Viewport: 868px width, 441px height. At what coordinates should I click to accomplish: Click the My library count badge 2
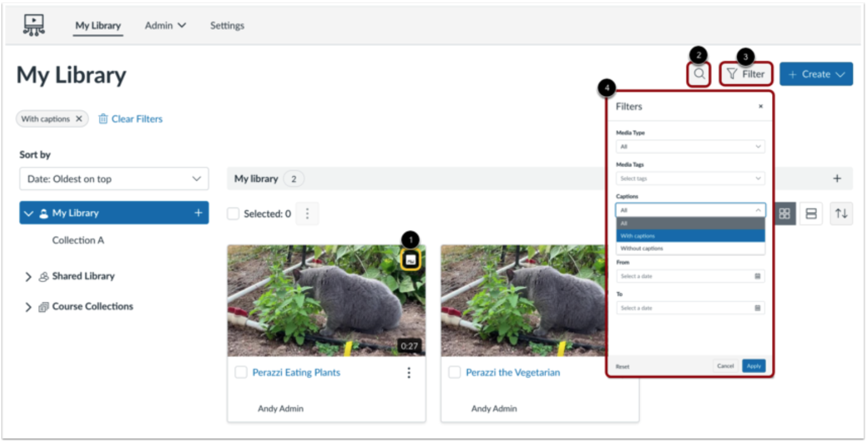pyautogui.click(x=293, y=179)
